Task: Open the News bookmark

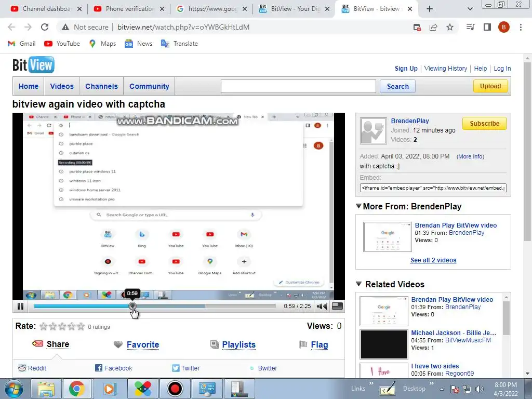Action: point(138,44)
